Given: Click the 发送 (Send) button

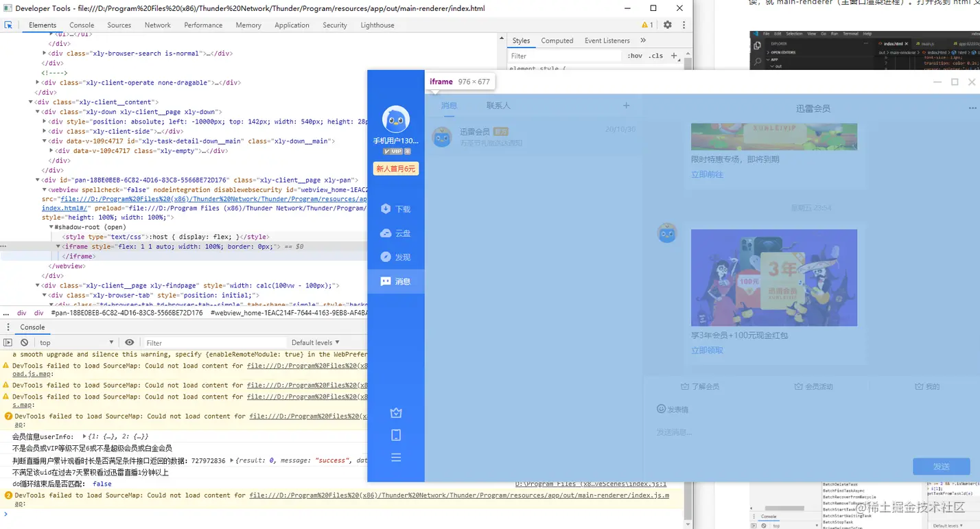Looking at the screenshot, I should coord(941,467).
